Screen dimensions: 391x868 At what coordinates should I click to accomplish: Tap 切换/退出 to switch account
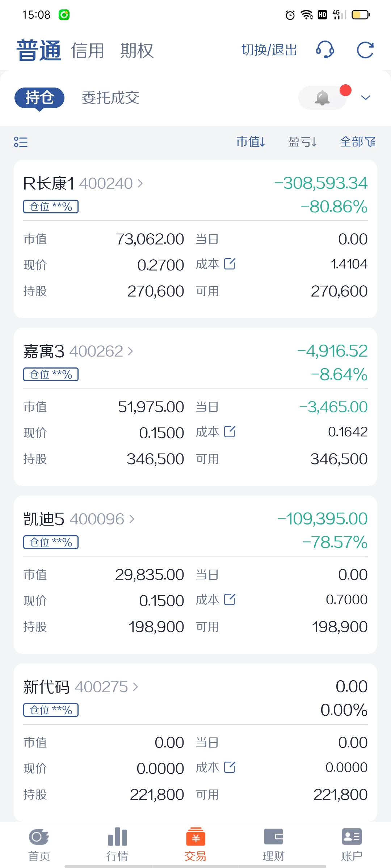tap(269, 50)
